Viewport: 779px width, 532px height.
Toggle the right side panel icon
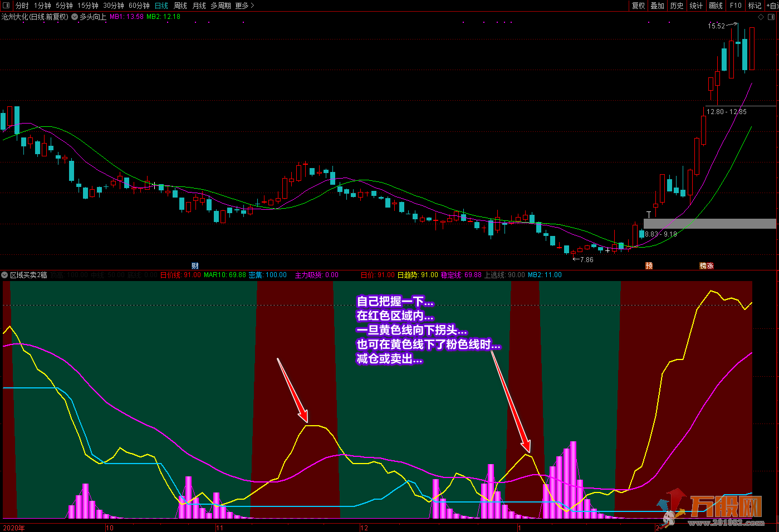coord(772,17)
